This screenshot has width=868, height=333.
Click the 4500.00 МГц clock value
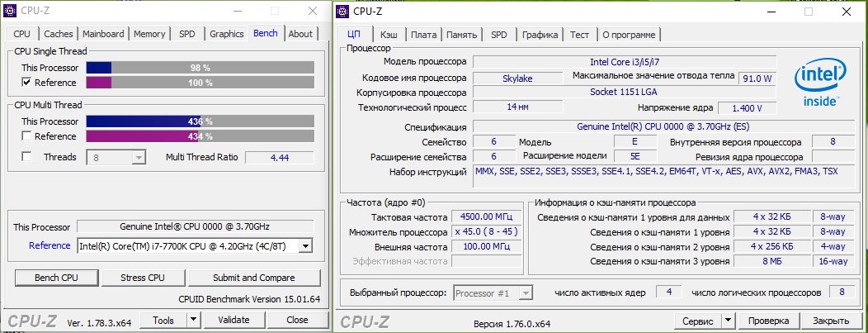[x=487, y=216]
